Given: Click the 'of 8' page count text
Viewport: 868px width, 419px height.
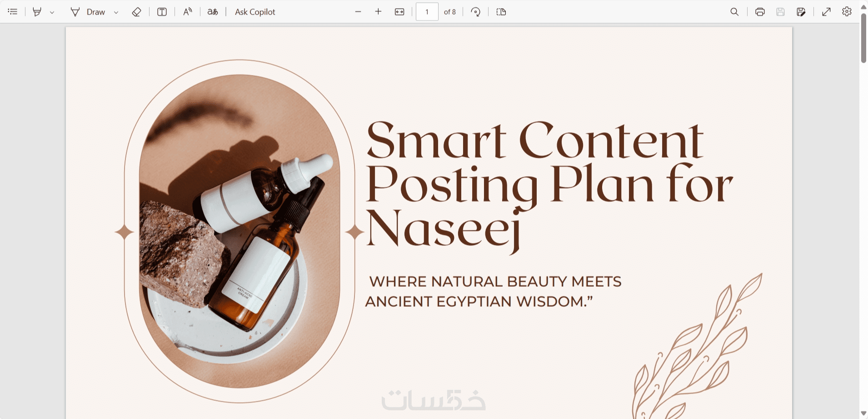Looking at the screenshot, I should pos(450,12).
